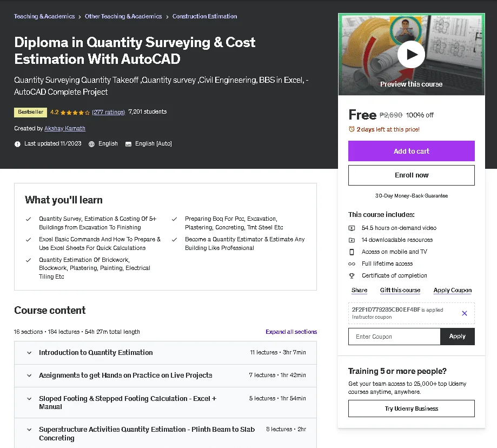Expand Superstructure Activities Quantity Estimation section
The image size is (497, 448).
click(x=165, y=433)
